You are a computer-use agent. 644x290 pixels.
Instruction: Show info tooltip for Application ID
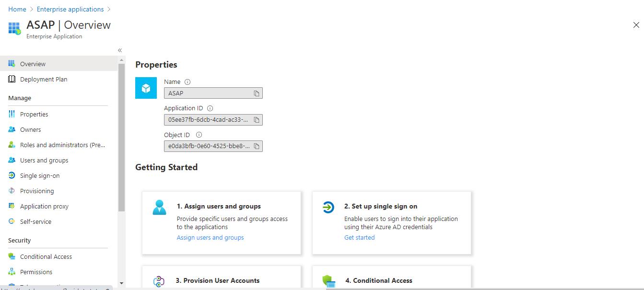(210, 108)
